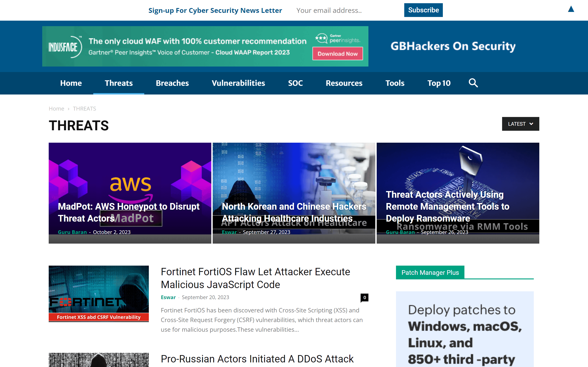The height and width of the screenshot is (367, 588).
Task: Open Patch Manager Plus sidebar heading
Action: [430, 272]
